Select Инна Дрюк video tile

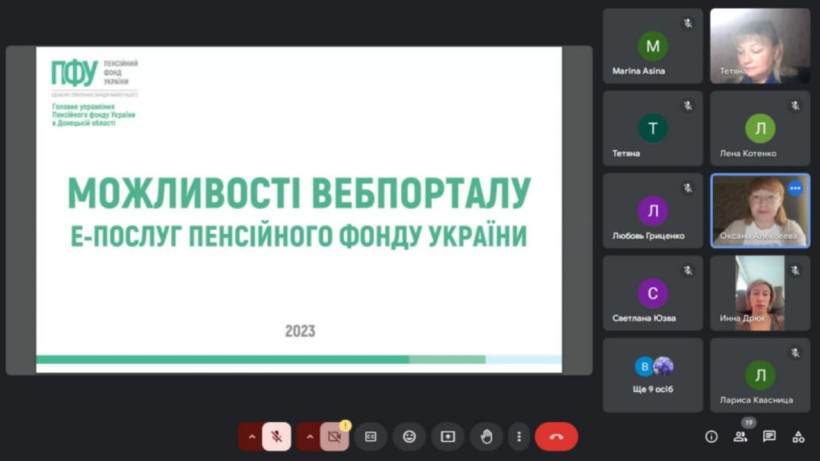tap(760, 293)
